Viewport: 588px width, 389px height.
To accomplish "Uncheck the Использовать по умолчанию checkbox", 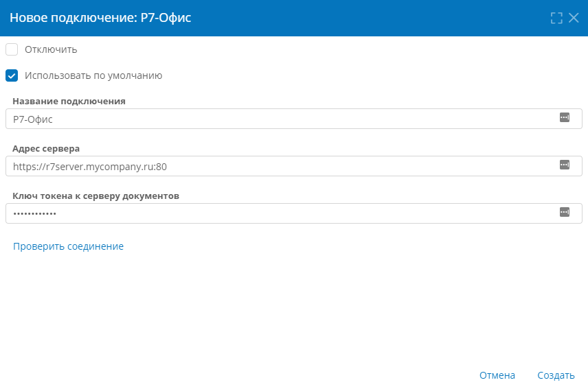I will pos(12,75).
